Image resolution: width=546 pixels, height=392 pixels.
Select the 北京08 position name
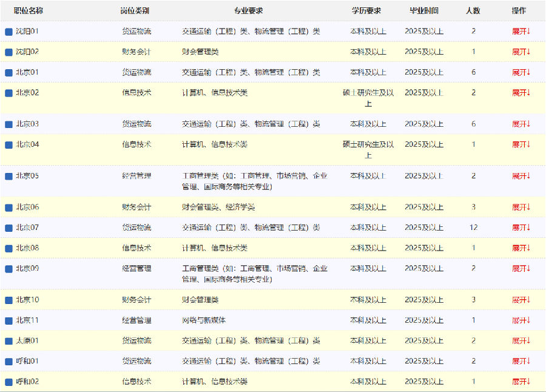click(x=27, y=248)
